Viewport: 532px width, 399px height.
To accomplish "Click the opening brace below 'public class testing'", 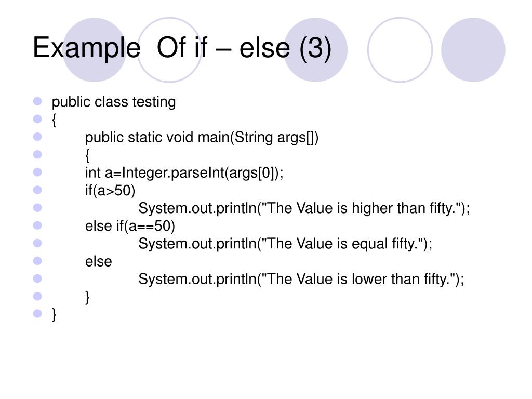I will [54, 120].
